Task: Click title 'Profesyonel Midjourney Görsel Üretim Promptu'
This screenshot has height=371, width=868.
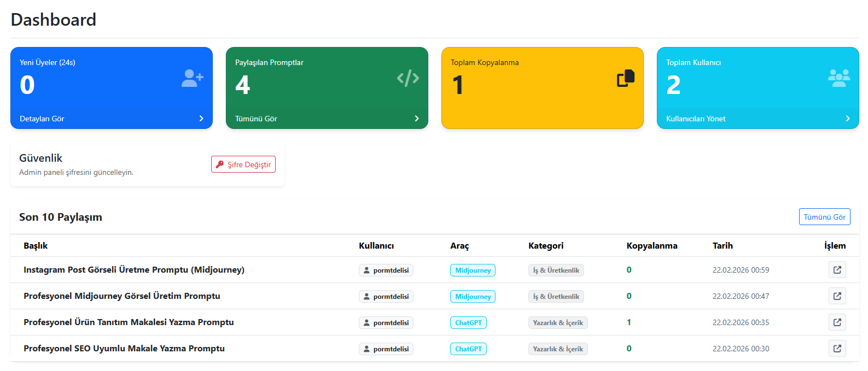Action: tap(122, 296)
